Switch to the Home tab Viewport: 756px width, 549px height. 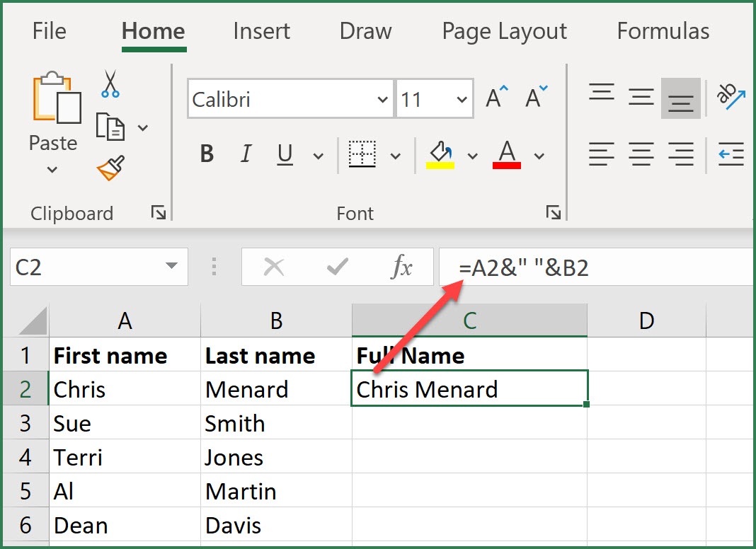coord(154,31)
